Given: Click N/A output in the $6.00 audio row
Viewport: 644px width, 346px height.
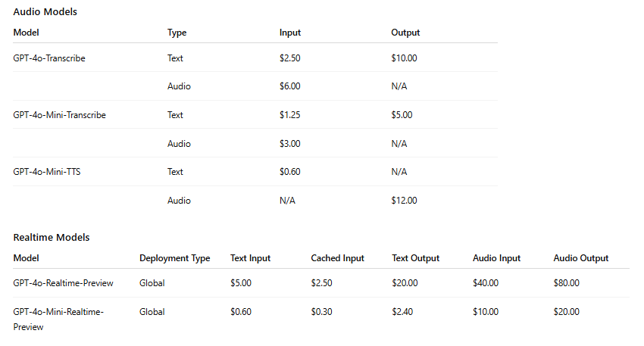Looking at the screenshot, I should pos(399,86).
